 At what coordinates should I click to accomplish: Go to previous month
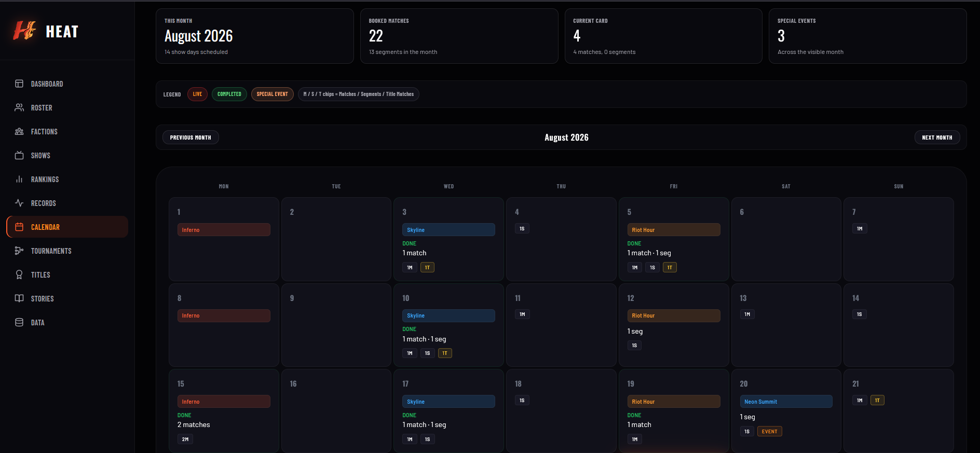coord(190,138)
